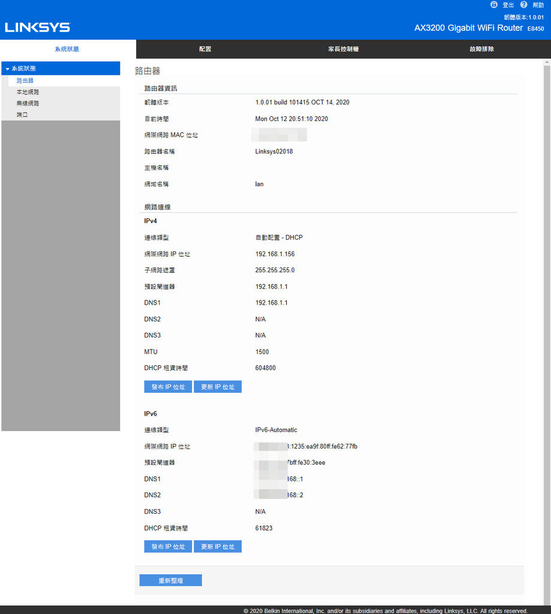This screenshot has width=551, height=614.
Task: Click the Internet 'MAC' address label
Action: (x=171, y=135)
